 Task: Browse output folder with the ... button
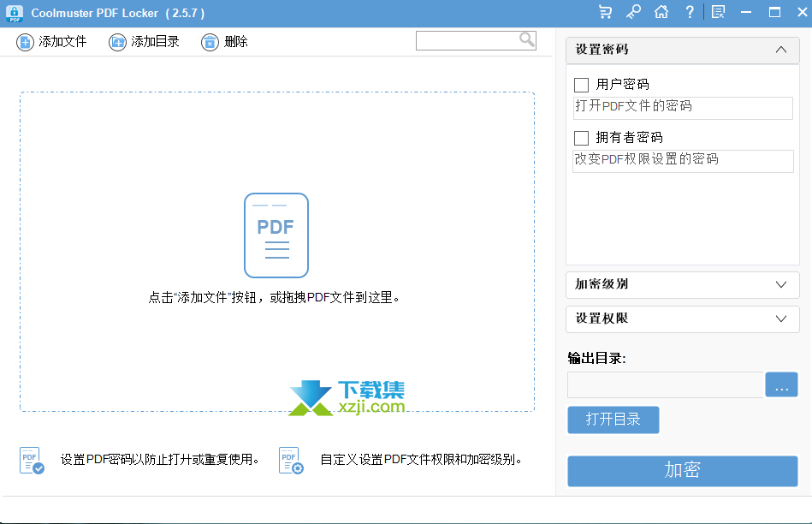781,384
